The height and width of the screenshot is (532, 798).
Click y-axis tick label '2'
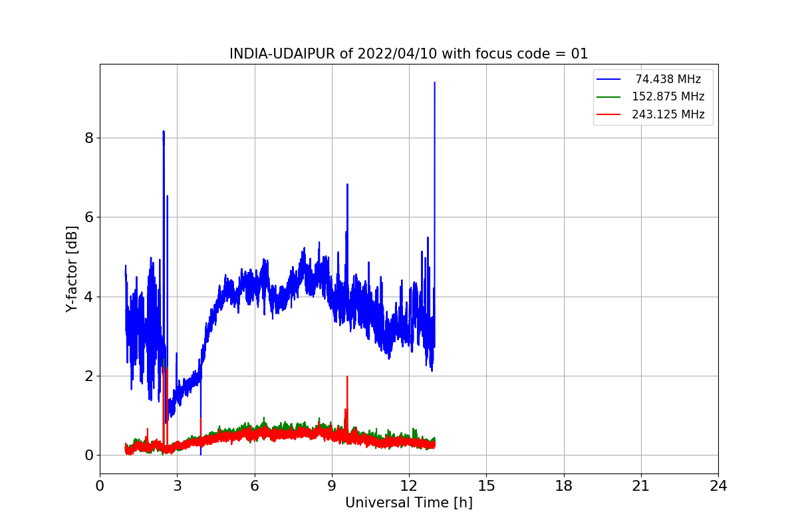[88, 376]
